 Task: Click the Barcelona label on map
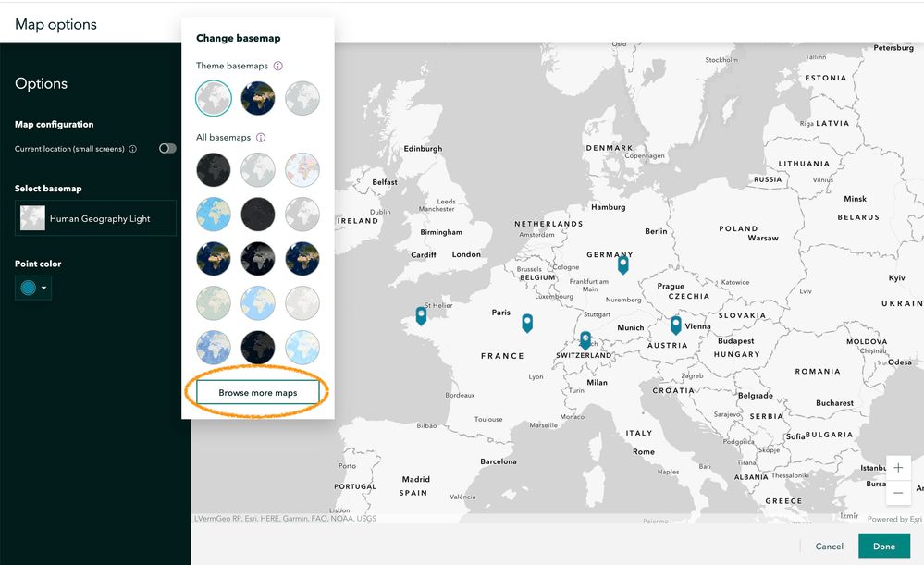point(498,461)
